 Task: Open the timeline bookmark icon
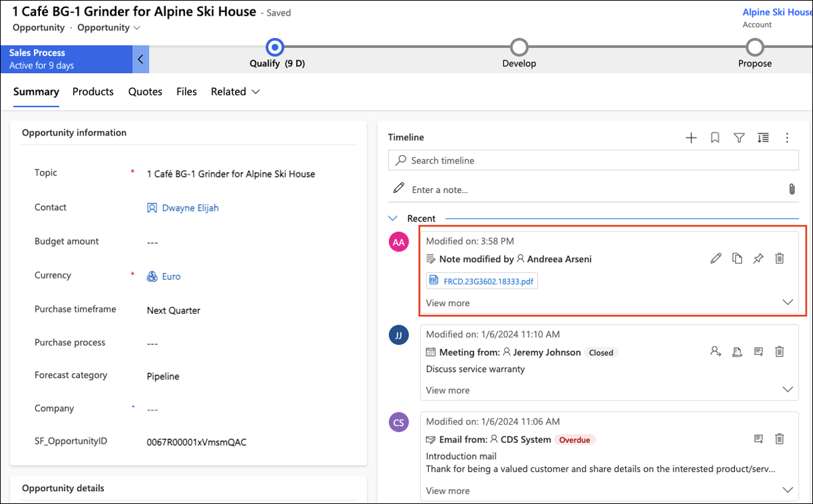715,138
